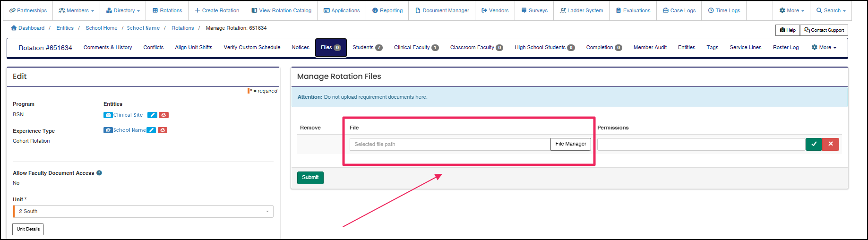Open the Students tab
Screen dimensions: 868x240
368,47
